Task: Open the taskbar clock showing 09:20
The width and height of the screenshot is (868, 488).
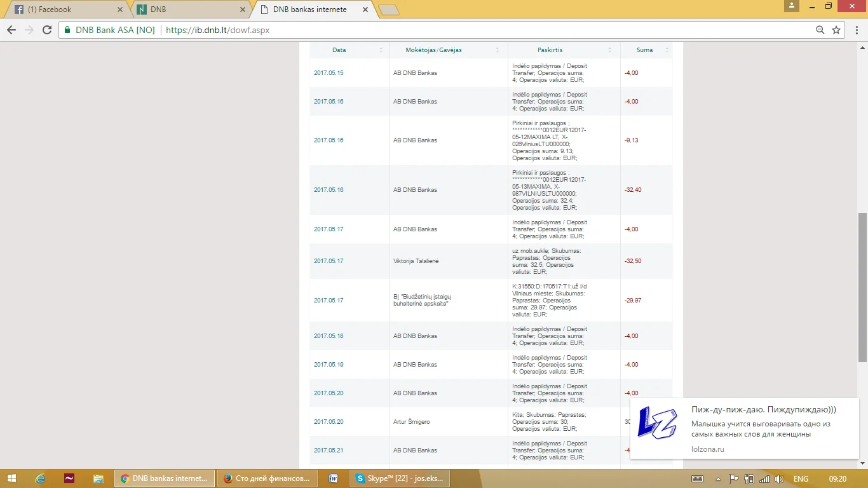Action: tap(838, 479)
